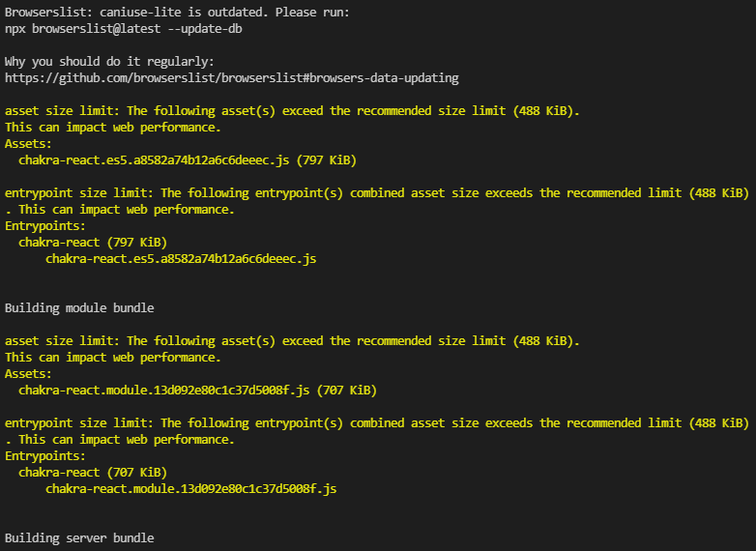
Task: Click the chakra-react.module file with 707 KiB size
Action: pos(197,390)
